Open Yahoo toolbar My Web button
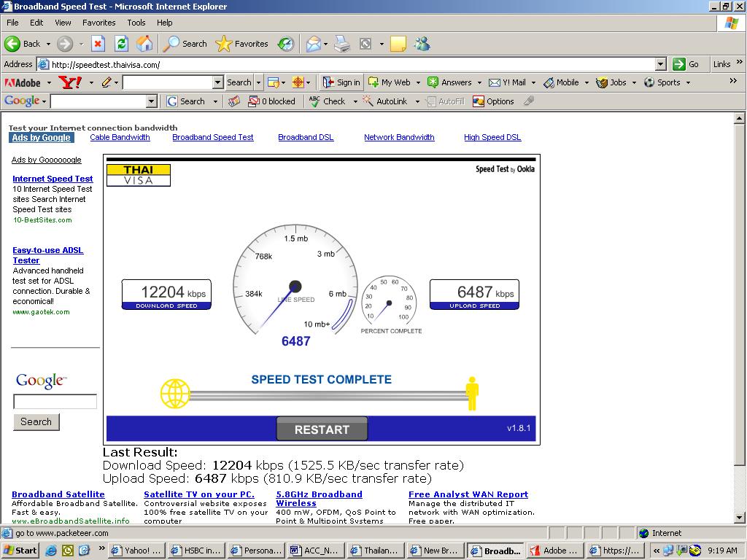 [x=390, y=82]
